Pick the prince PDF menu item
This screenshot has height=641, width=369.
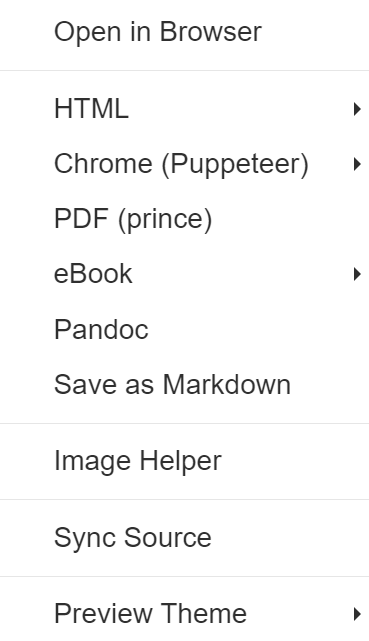[x=184, y=219]
